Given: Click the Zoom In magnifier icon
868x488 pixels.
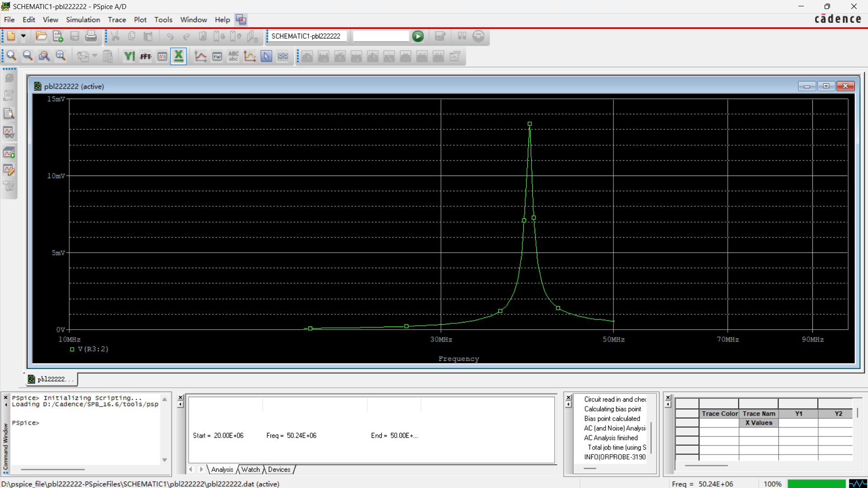Looking at the screenshot, I should coord(11,56).
